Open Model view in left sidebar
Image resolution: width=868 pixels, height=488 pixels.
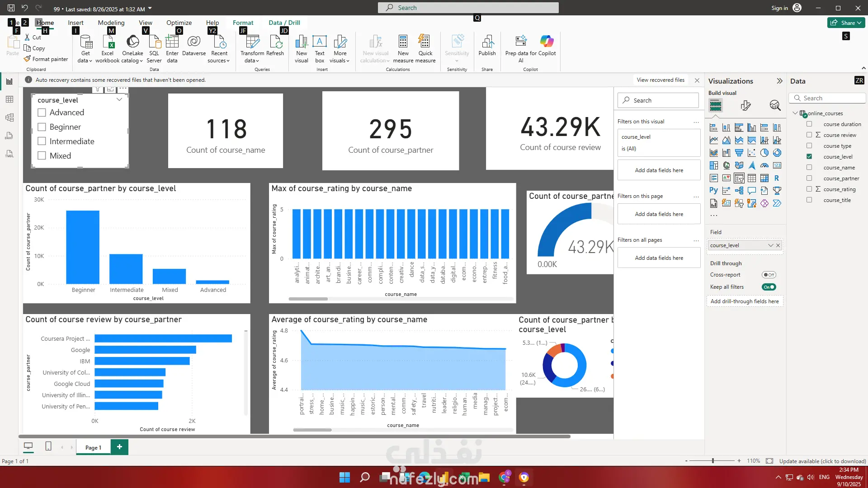click(9, 117)
